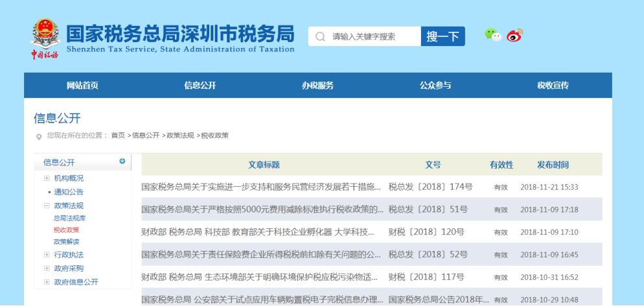Open the 信息公开 navigation tab

200,86
